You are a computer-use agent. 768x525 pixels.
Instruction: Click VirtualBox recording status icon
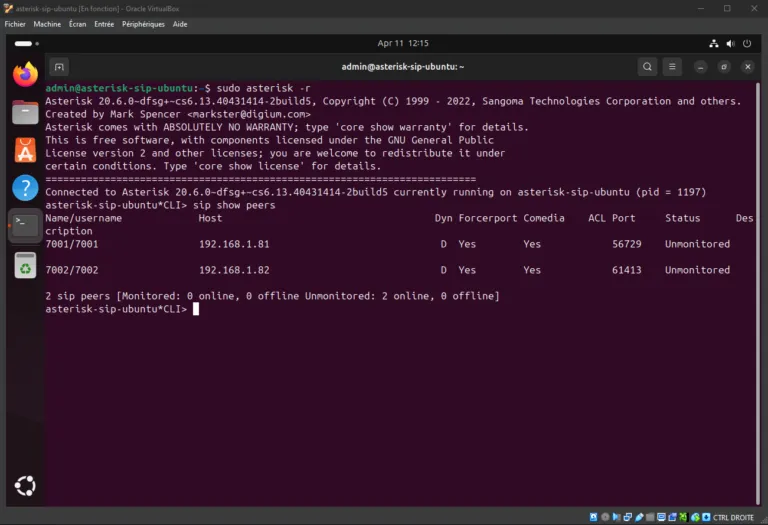coord(672,517)
